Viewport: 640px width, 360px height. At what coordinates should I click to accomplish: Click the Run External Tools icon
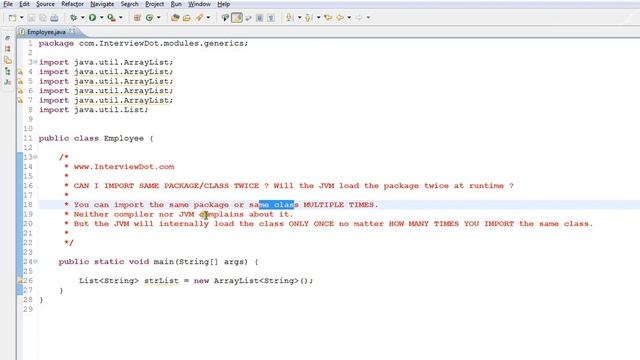click(111, 18)
